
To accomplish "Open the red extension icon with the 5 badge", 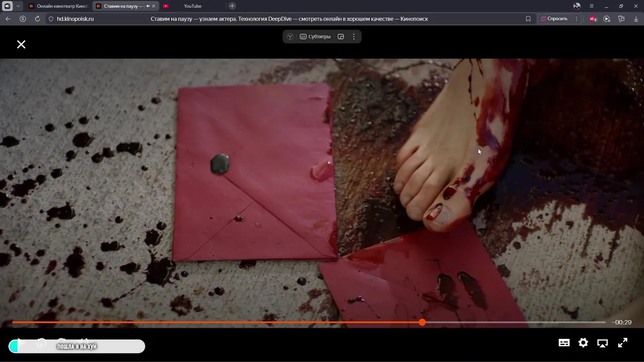I will 593,19.
